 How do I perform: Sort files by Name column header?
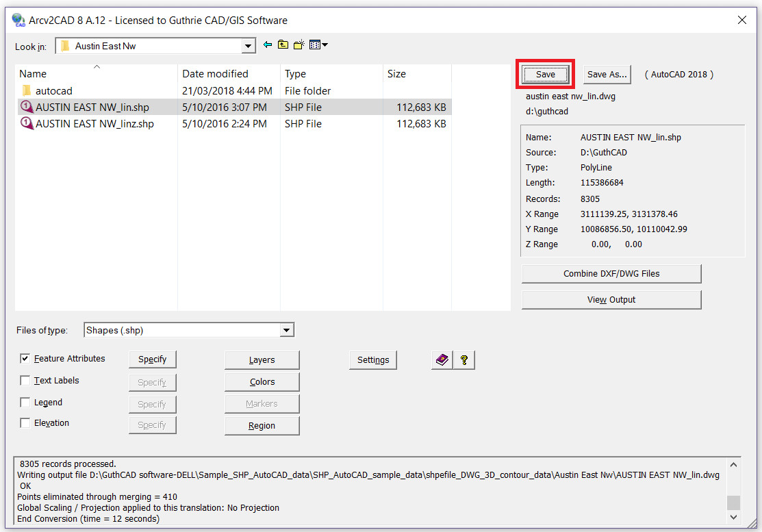click(97, 74)
